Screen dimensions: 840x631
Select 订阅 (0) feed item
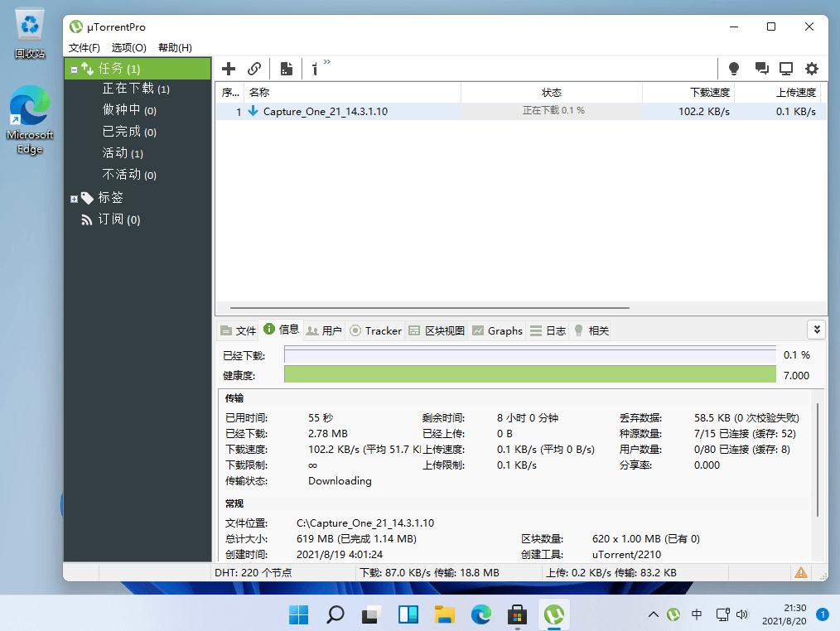tap(119, 219)
